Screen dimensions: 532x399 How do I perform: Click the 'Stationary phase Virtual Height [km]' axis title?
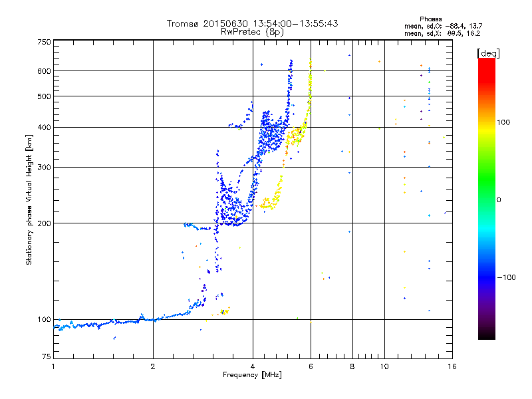(29, 199)
